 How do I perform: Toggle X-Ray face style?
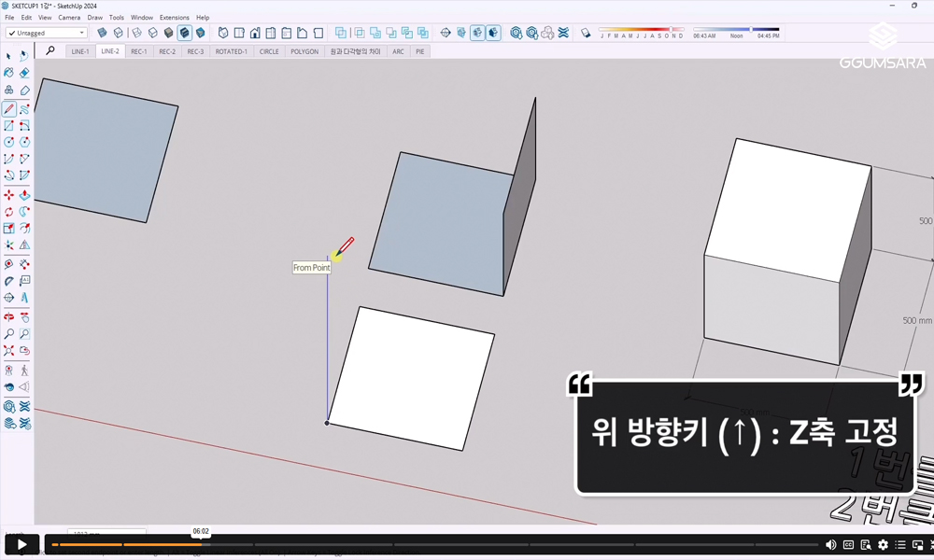102,33
